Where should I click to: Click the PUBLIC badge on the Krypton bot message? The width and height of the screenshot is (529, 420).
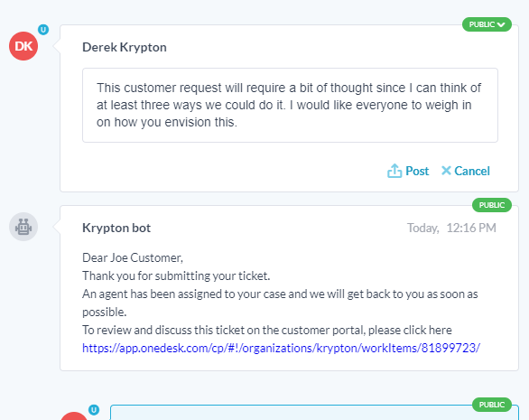point(492,205)
